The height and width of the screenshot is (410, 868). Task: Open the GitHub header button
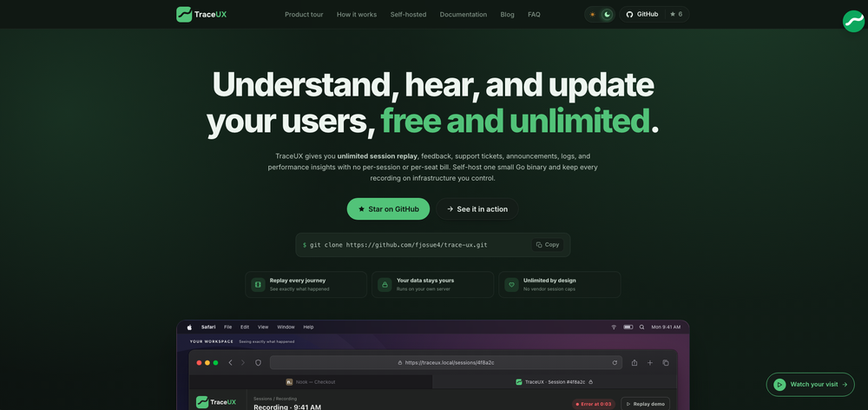642,15
